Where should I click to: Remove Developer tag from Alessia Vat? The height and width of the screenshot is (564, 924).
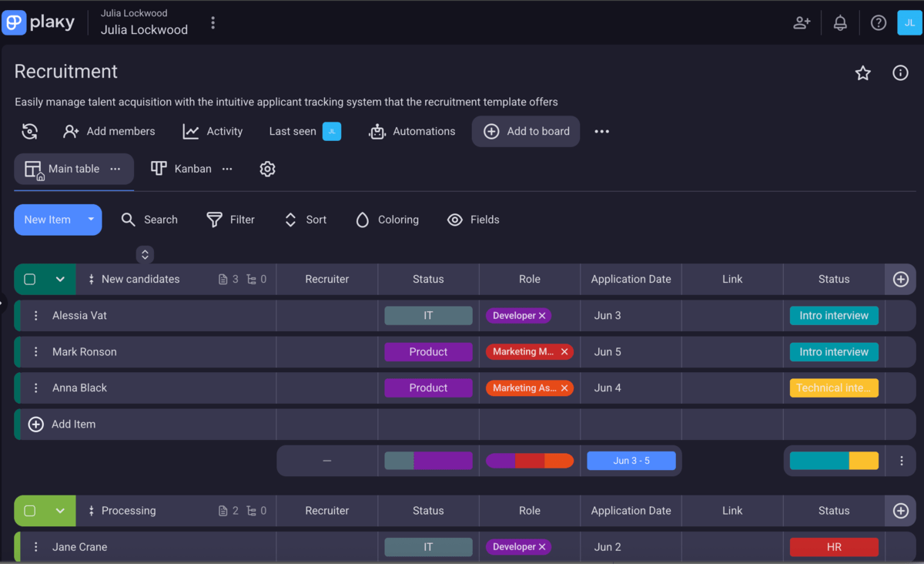[x=542, y=316]
